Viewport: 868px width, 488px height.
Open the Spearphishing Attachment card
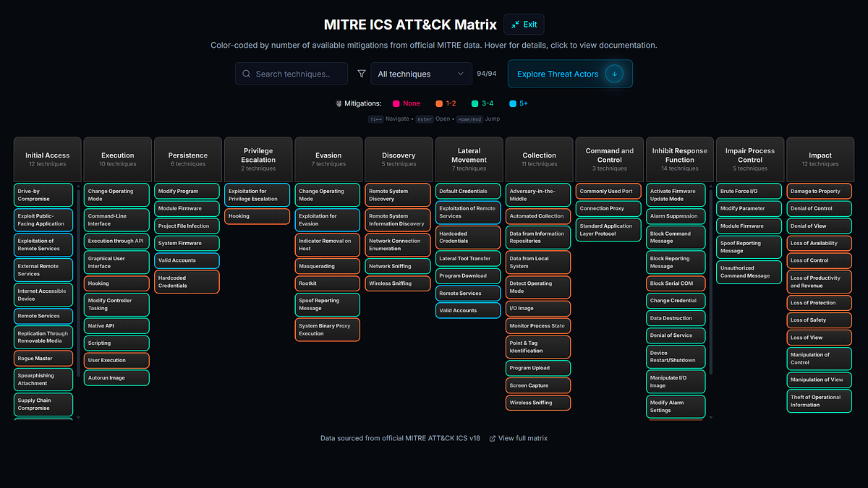tap(43, 380)
